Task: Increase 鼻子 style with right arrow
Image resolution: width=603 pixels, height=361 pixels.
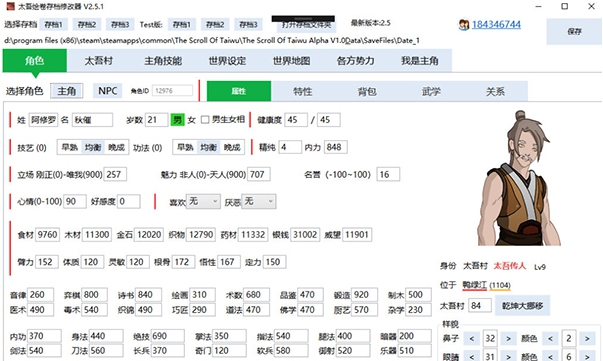Action: click(x=508, y=339)
